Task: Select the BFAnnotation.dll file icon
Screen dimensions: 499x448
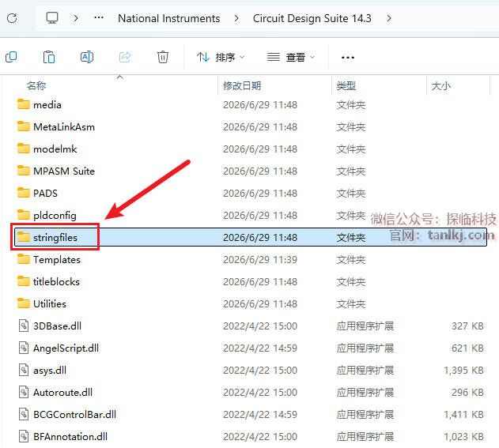Action: [24, 436]
